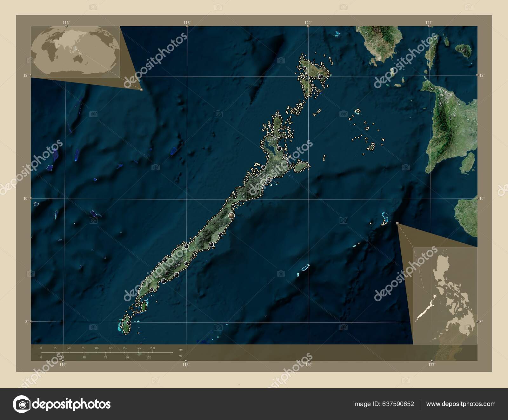508x420 pixels.
Task: Select the 116° longitude label at top left
Action: (x=65, y=23)
